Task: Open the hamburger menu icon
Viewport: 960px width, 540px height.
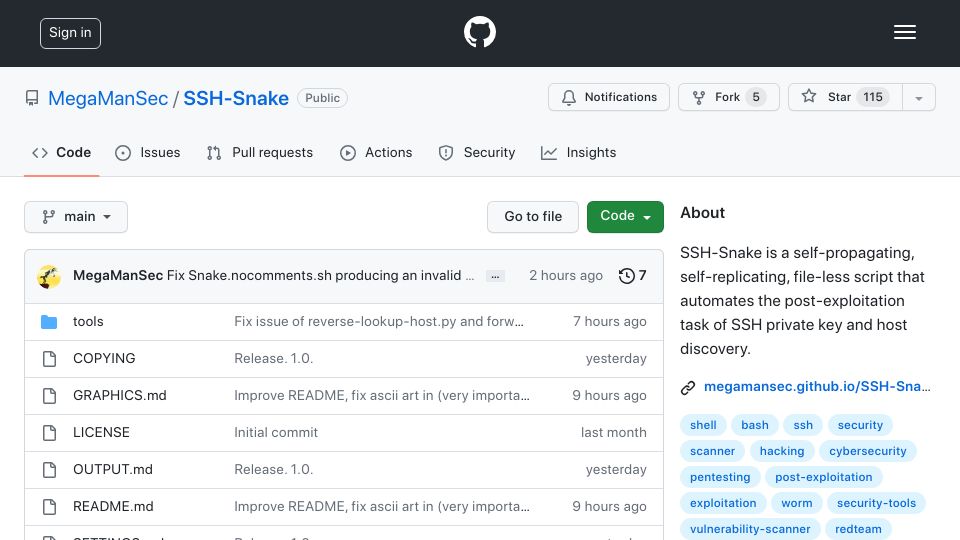Action: [904, 32]
